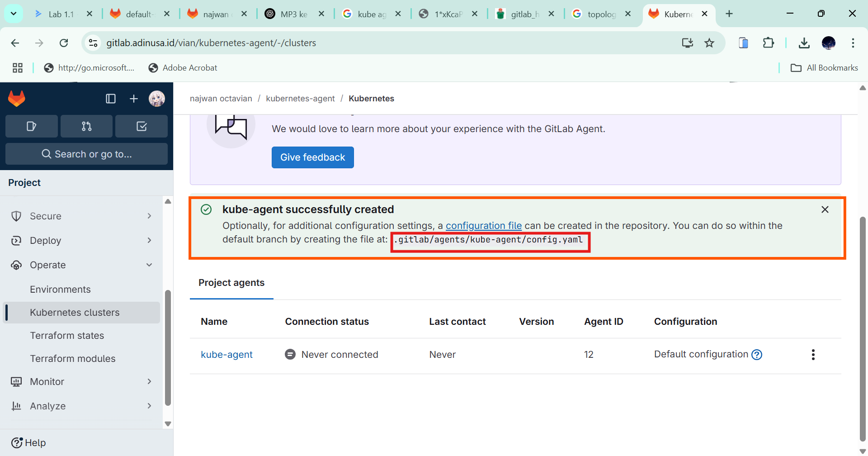
Task: Open the kube-agent link in the table
Action: (x=226, y=355)
